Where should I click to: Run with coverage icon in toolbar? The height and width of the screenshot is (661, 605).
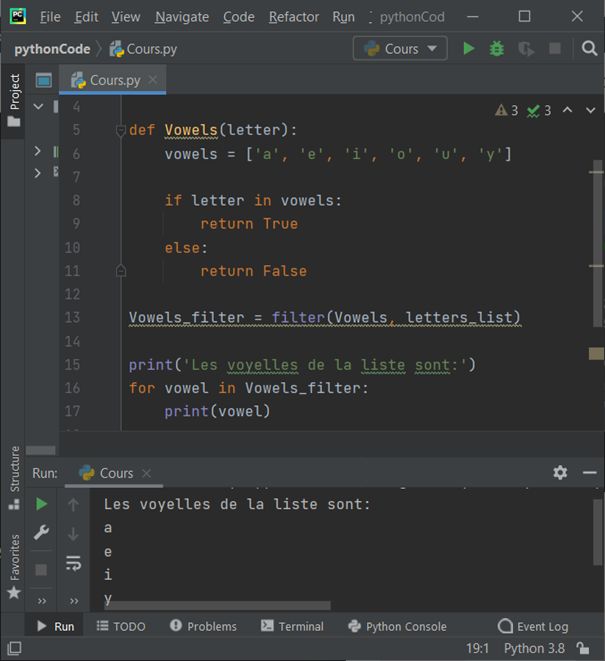526,49
